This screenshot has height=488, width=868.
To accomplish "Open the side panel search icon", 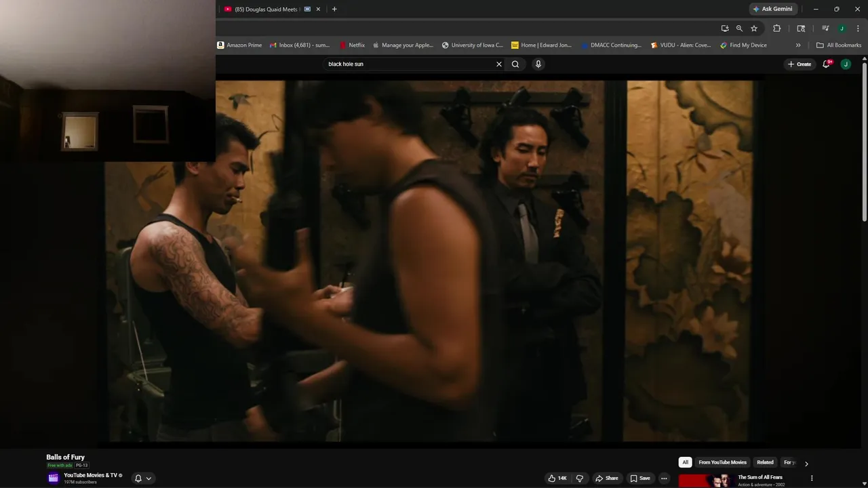I will pos(801,28).
